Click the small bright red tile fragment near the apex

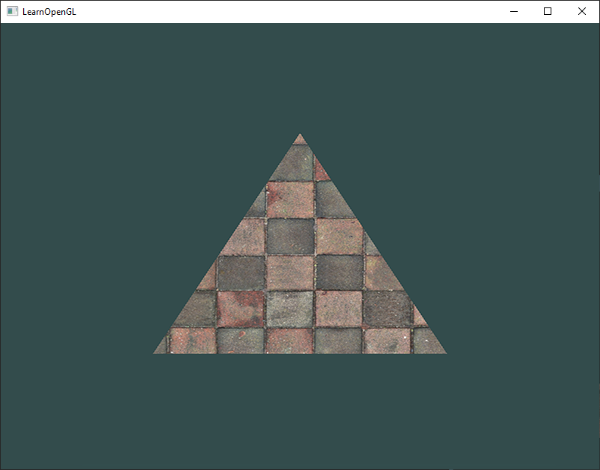pyautogui.click(x=320, y=171)
